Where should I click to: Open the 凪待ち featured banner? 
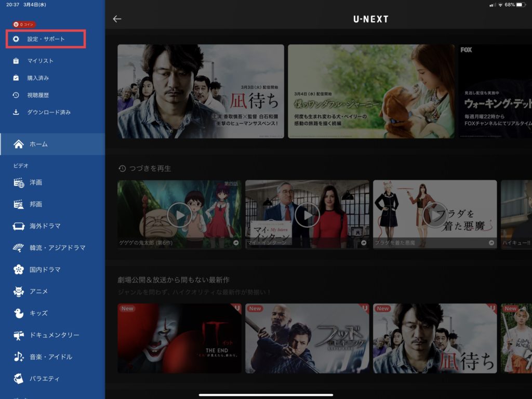click(201, 91)
